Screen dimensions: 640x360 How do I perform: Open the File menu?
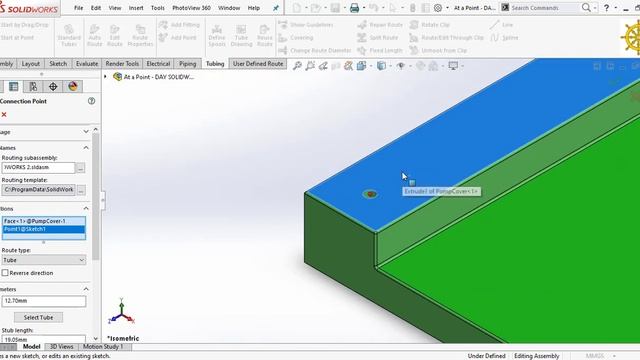click(x=78, y=8)
